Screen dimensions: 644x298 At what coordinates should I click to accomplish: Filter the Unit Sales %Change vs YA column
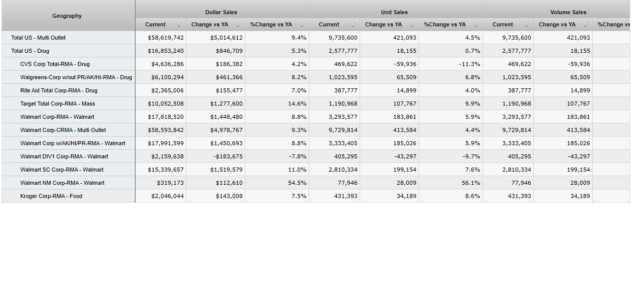point(475,25)
